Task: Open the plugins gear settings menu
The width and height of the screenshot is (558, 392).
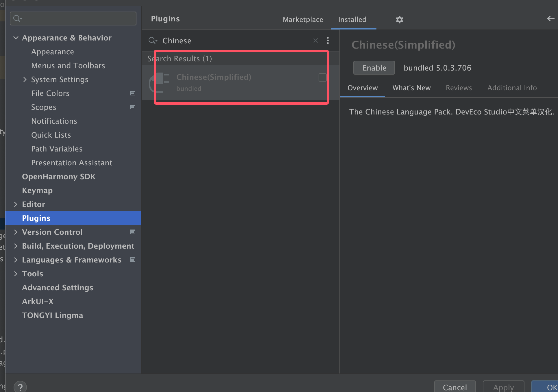Action: point(399,20)
